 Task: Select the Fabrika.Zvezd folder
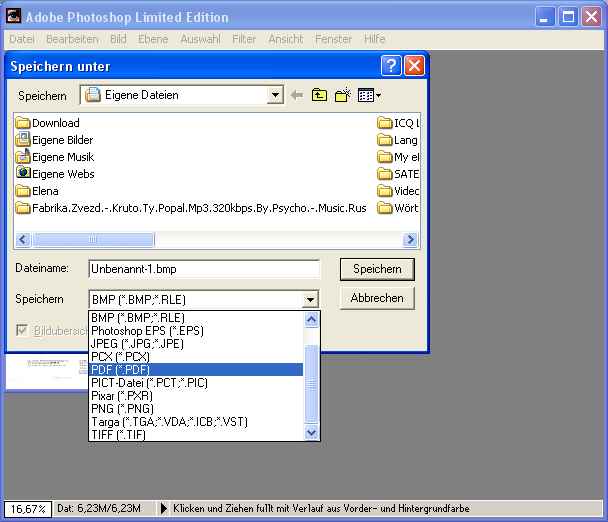[191, 208]
